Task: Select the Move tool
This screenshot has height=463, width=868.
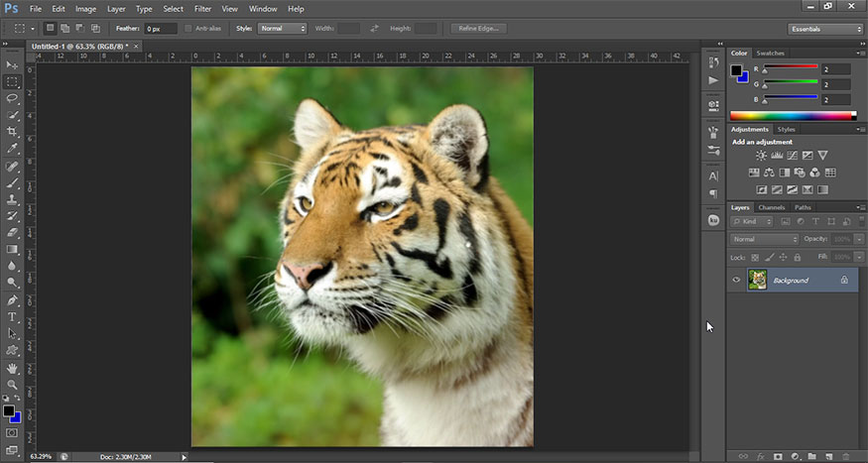Action: [x=12, y=65]
